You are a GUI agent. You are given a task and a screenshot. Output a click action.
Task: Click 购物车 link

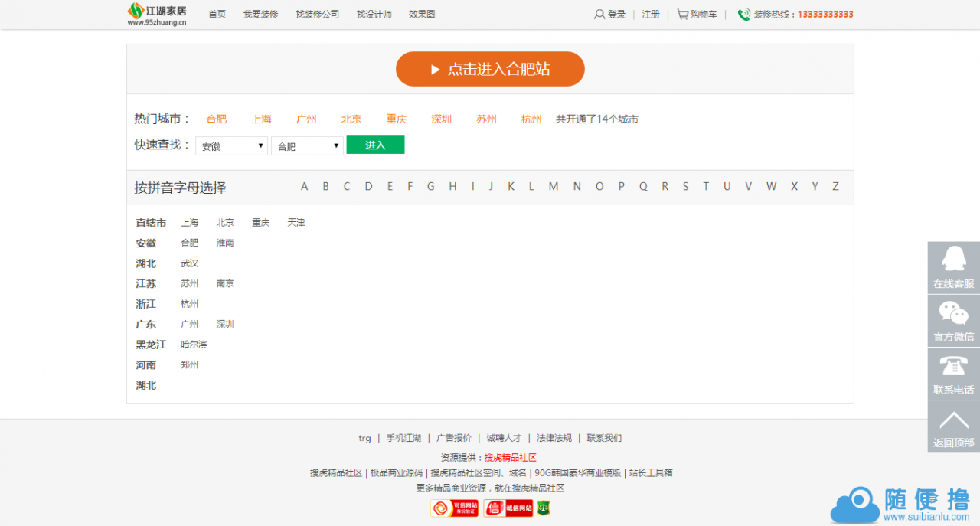(x=704, y=14)
